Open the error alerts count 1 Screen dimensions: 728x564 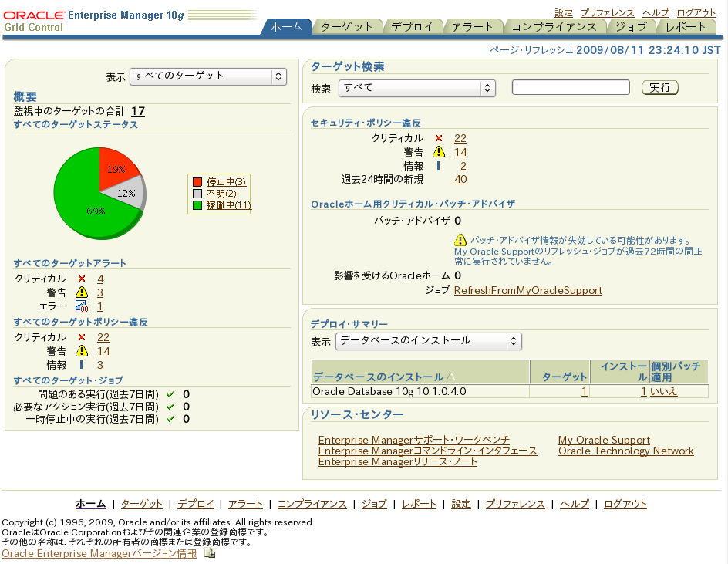[x=99, y=306]
